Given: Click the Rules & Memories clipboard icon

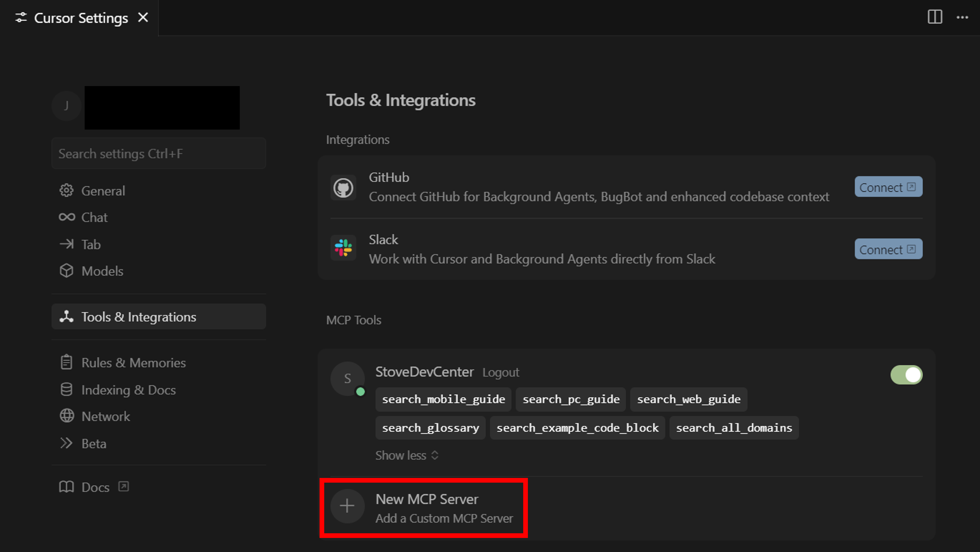Looking at the screenshot, I should [66, 362].
